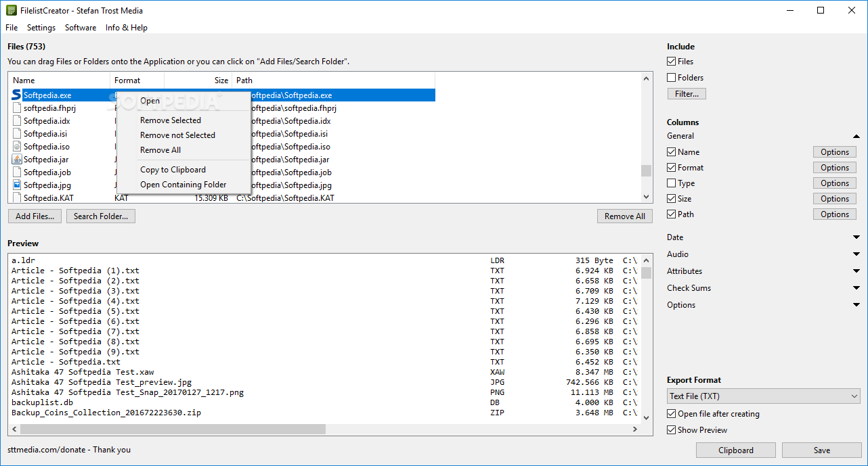Expand the Audio columns section

coord(856,254)
